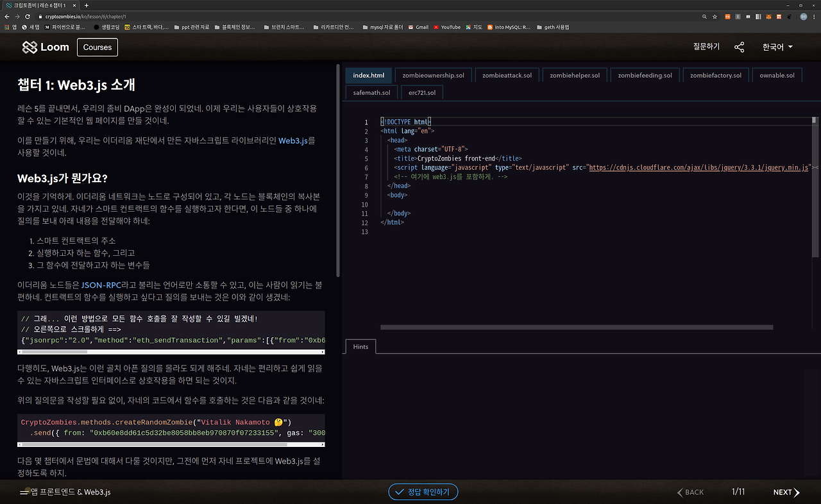This screenshot has height=504, width=821.
Task: Open the 스타 트랙 bookmark
Action: point(147,27)
